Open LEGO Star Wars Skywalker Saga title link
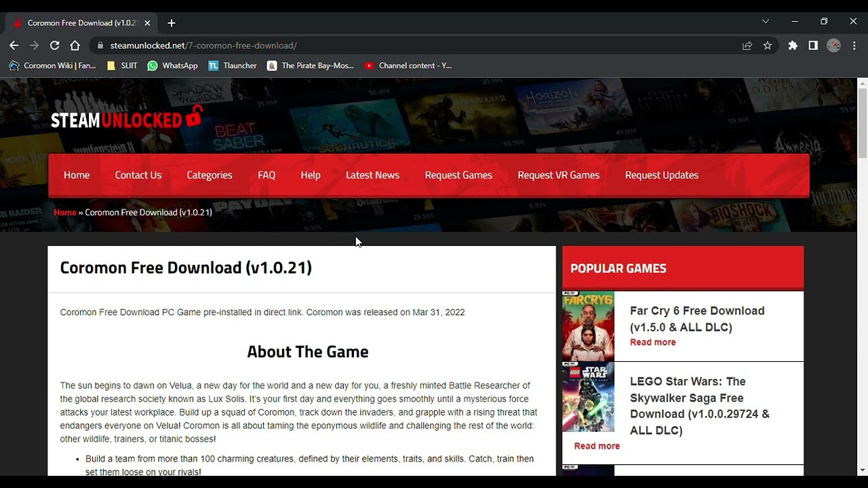This screenshot has height=488, width=868. point(700,406)
